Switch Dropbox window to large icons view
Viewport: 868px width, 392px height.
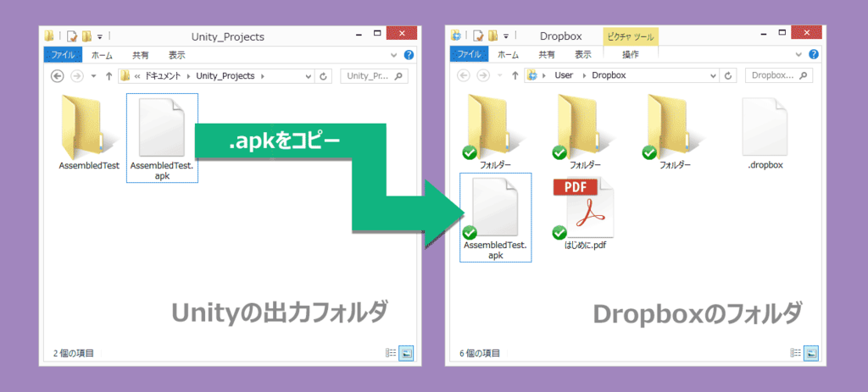[x=811, y=352]
